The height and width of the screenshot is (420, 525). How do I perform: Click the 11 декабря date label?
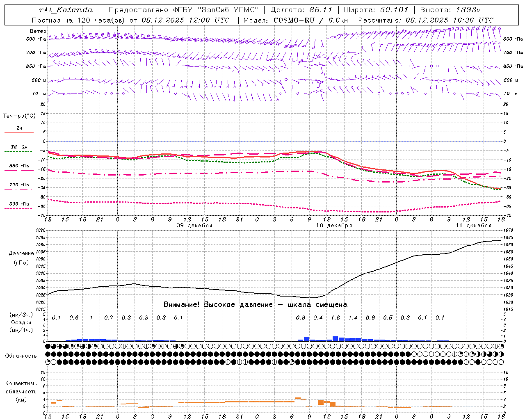tap(473, 226)
